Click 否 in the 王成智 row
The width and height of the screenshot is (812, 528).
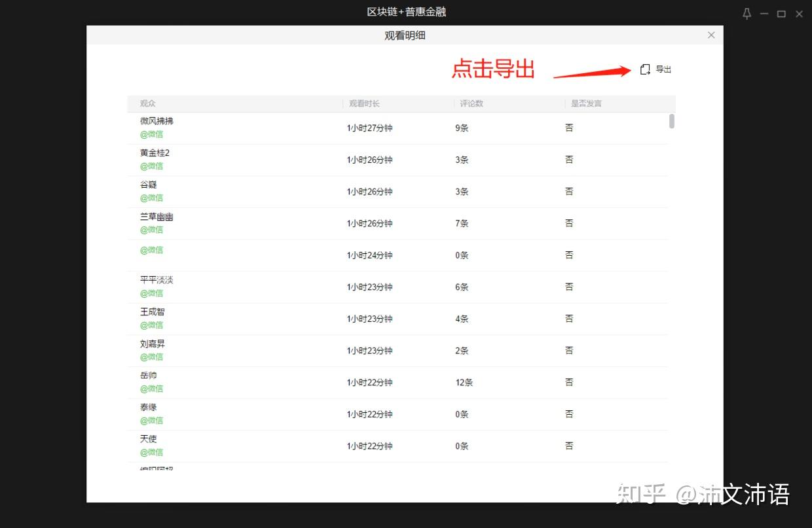[x=569, y=319]
